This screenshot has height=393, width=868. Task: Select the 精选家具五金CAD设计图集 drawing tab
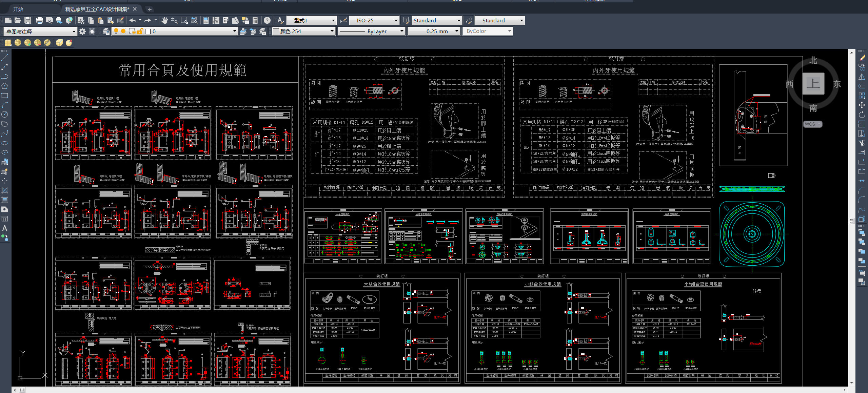point(97,9)
